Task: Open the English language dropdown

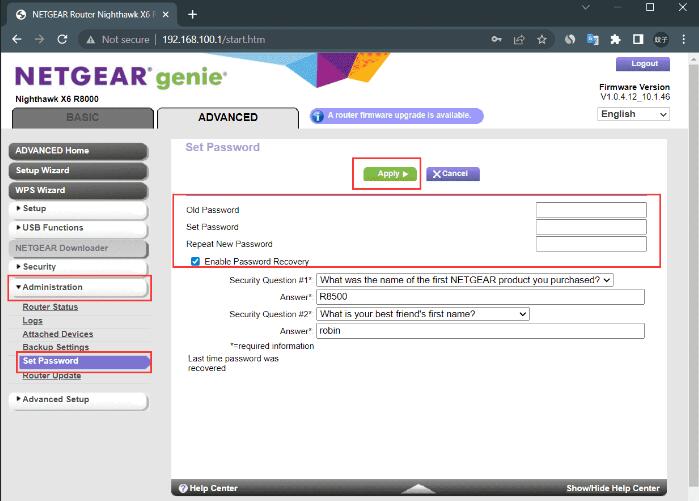Action: [x=633, y=114]
